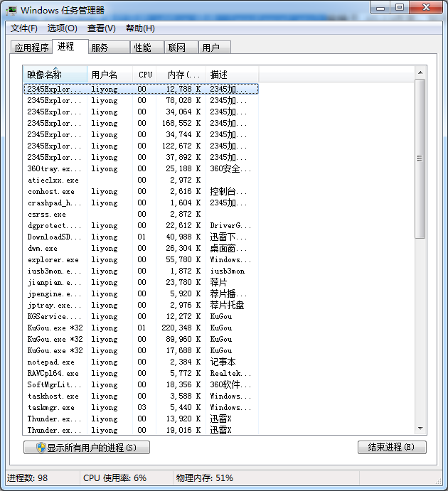The width and height of the screenshot is (448, 491).
Task: Switch to the 联网 tab
Action: point(181,48)
